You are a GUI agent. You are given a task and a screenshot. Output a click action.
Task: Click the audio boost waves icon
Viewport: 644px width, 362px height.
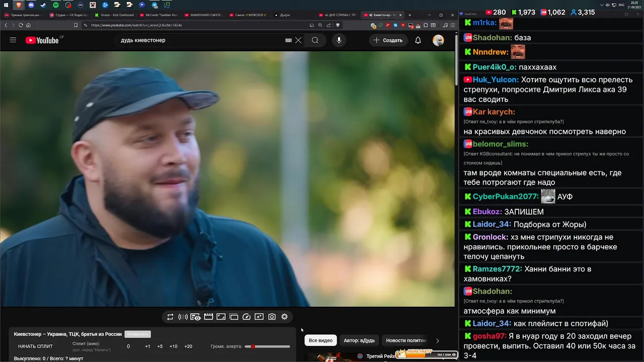click(x=183, y=317)
